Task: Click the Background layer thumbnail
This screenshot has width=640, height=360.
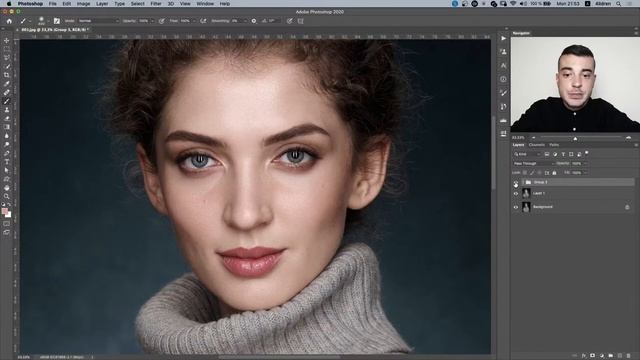Action: tap(526, 207)
